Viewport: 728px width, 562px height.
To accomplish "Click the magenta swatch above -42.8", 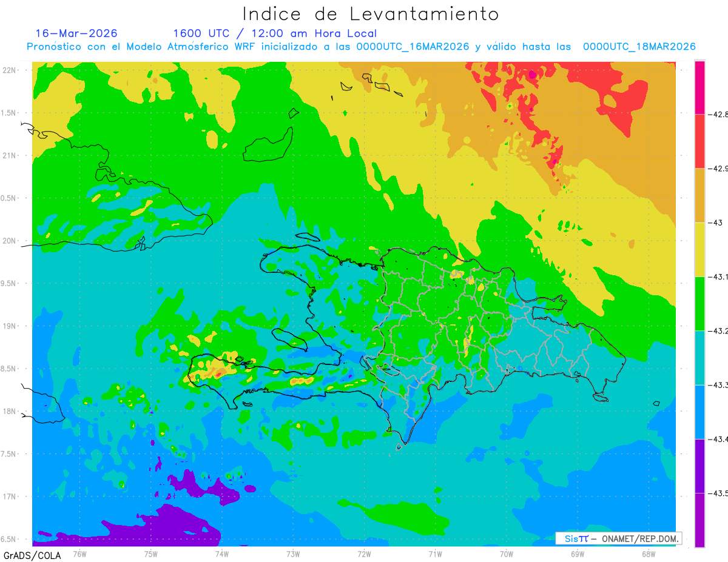I will pos(699,87).
